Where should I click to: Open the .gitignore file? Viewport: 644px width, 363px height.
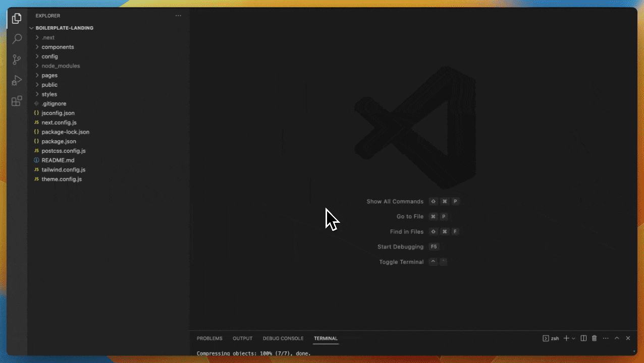53,104
